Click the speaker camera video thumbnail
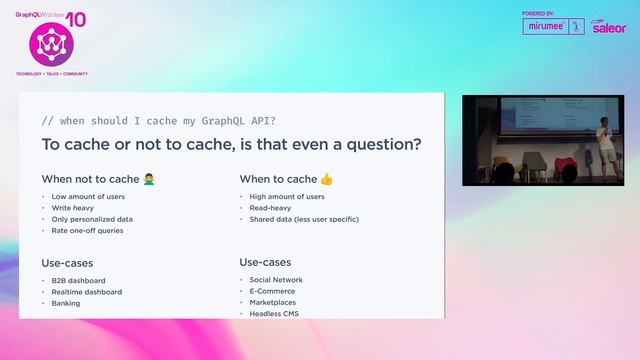Screen dimensions: 640x360 (543, 140)
